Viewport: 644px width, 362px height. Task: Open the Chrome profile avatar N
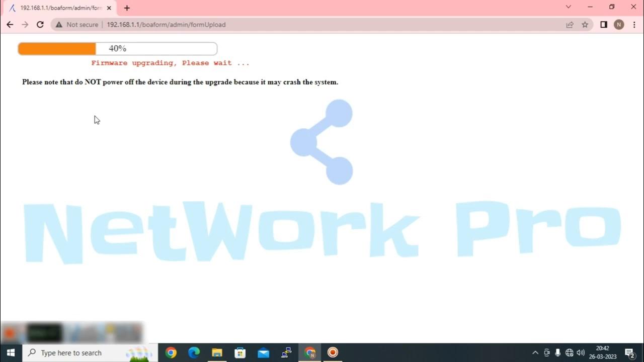[619, 25]
